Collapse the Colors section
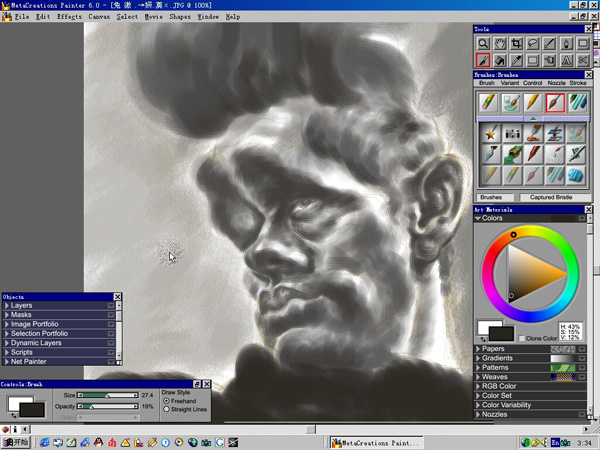The image size is (600, 450). click(478, 218)
